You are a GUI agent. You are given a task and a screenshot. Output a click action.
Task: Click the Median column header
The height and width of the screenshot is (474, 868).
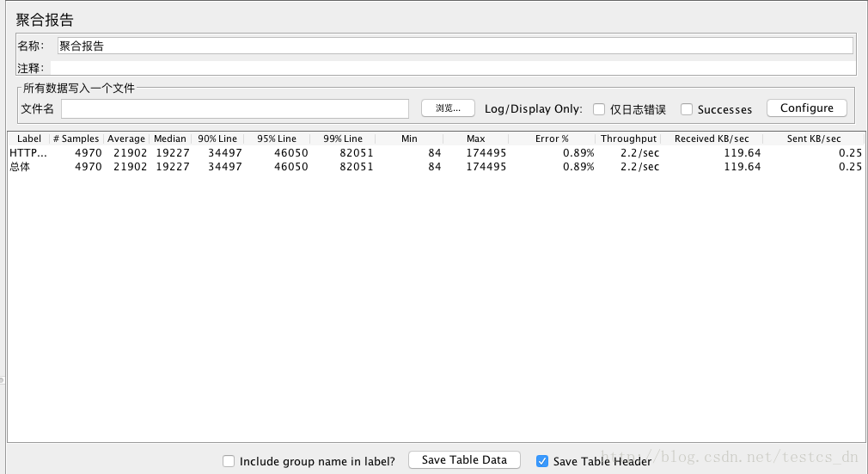[170, 139]
